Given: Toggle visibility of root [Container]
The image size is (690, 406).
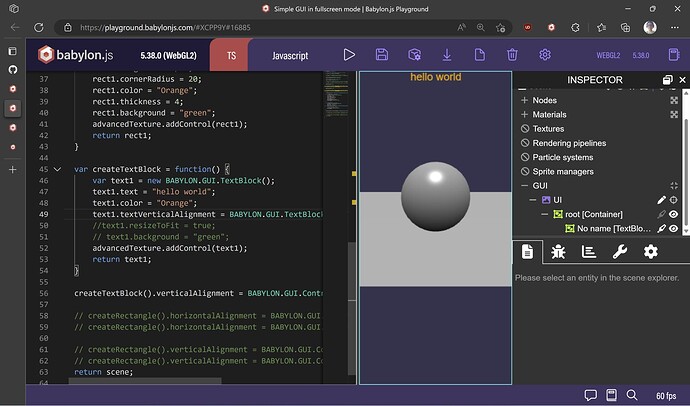Looking at the screenshot, I should pyautogui.click(x=673, y=214).
